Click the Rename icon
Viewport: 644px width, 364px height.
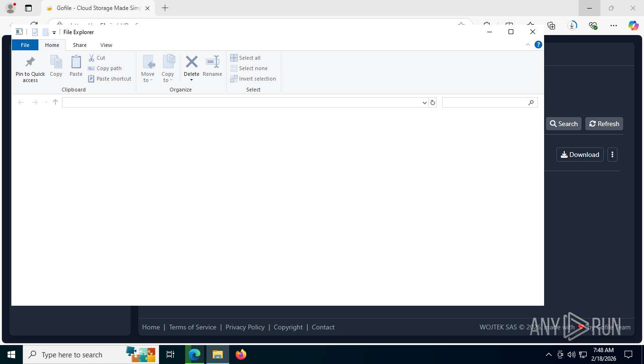click(x=212, y=62)
